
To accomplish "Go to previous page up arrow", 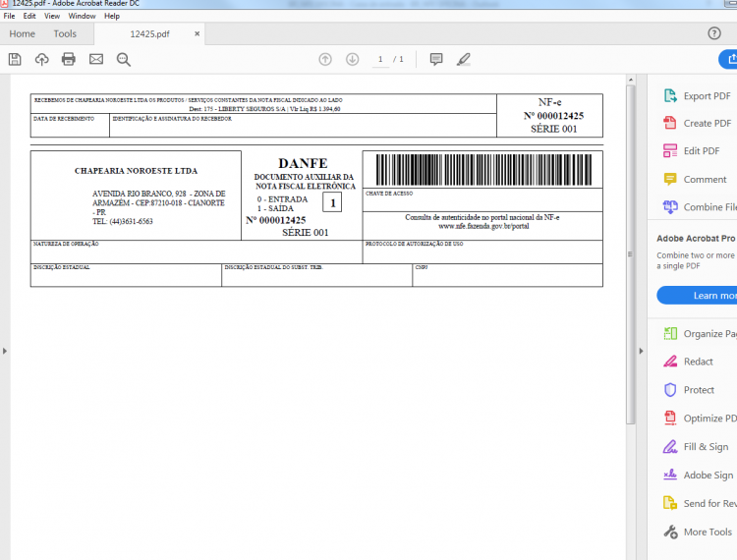I will (x=325, y=59).
